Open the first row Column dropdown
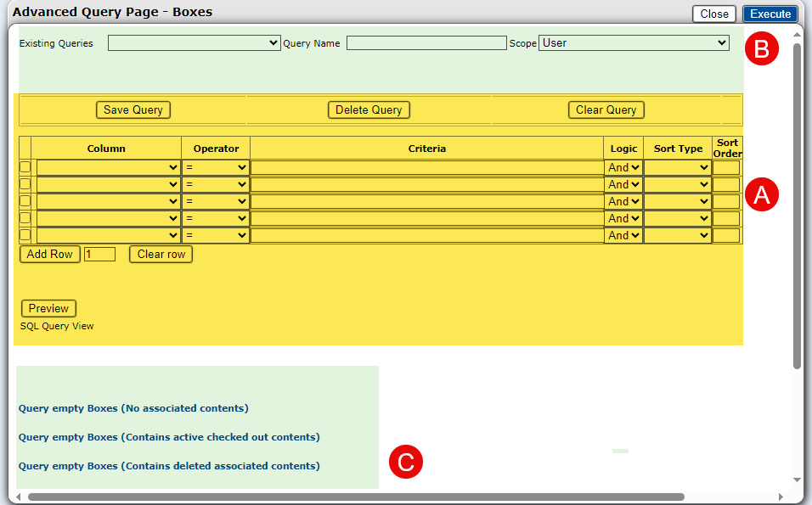812x505 pixels. [x=108, y=168]
